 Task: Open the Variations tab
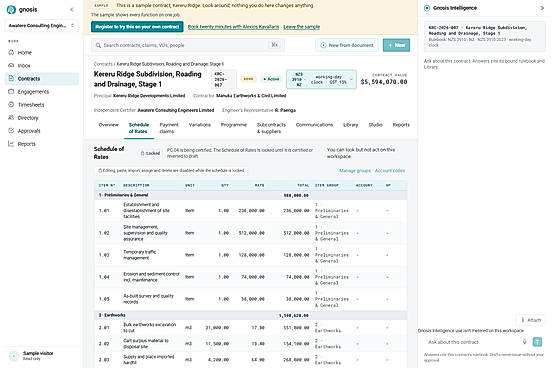coord(200,125)
